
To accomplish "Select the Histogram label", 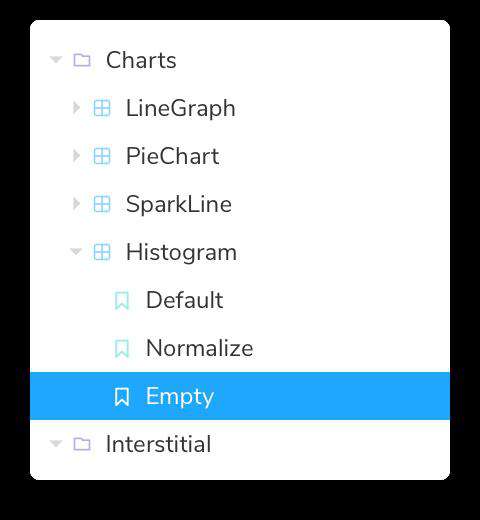I will [x=181, y=253].
